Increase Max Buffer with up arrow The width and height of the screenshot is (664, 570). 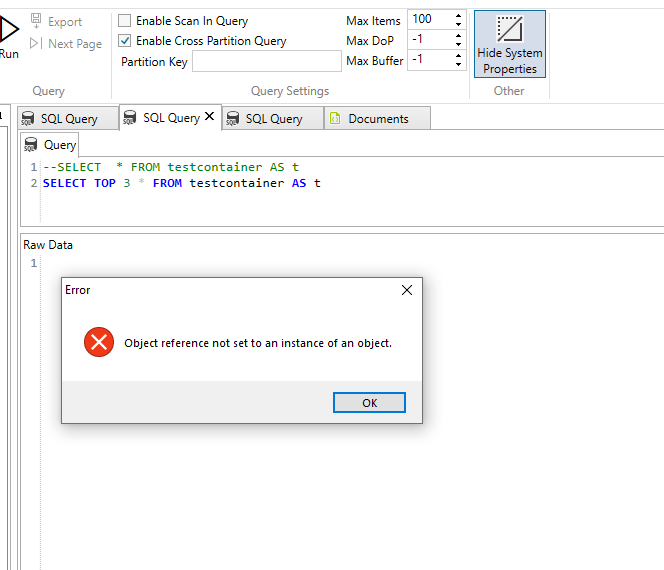pos(458,56)
